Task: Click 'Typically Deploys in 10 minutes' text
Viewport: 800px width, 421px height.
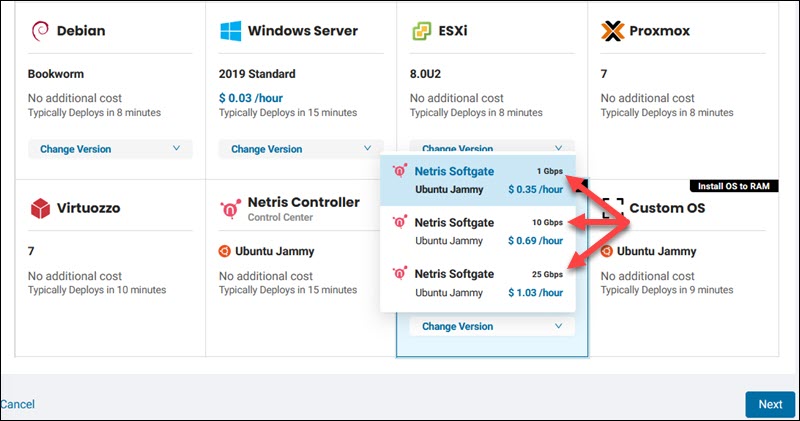Action: click(x=97, y=290)
